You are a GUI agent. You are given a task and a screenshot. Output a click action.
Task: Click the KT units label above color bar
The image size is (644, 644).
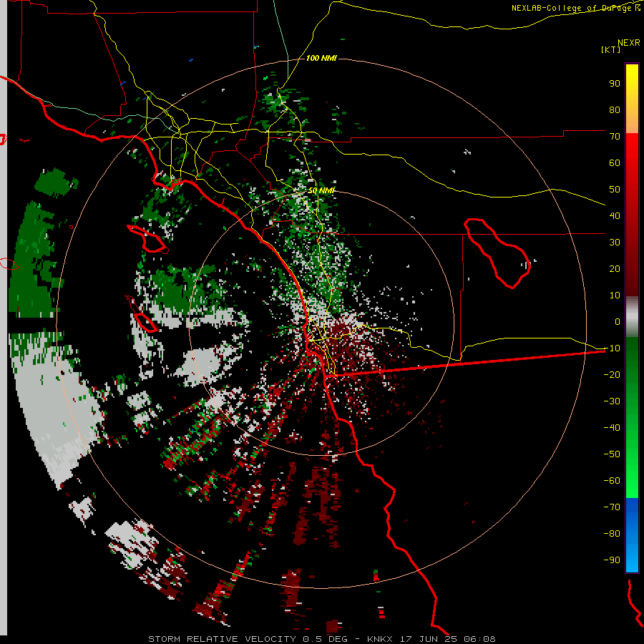point(611,49)
